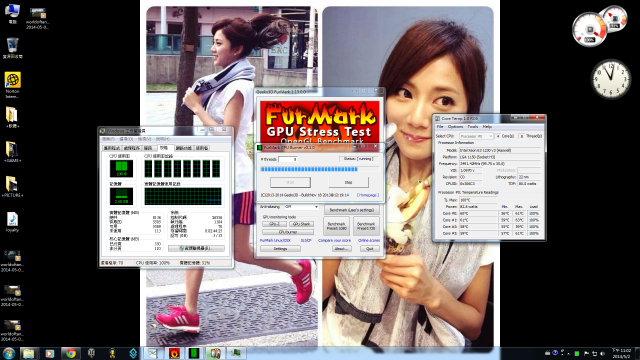Click Benchmark (user's settings) button
Screen dimensions: 640x360
click(352, 210)
